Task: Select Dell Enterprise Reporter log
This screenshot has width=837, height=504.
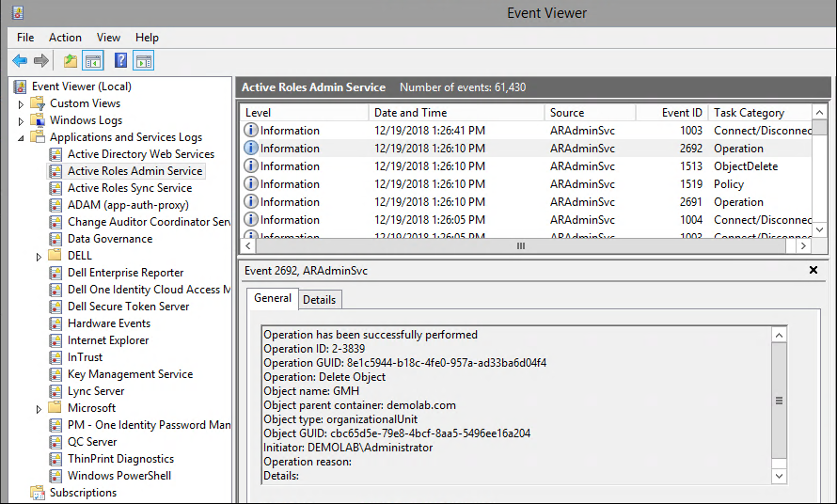Action: 125,273
